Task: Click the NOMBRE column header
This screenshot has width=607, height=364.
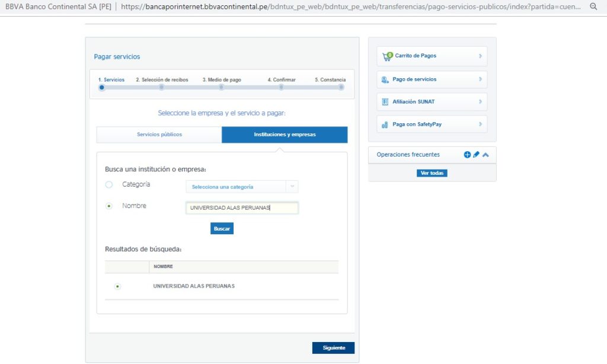Action: [163, 266]
